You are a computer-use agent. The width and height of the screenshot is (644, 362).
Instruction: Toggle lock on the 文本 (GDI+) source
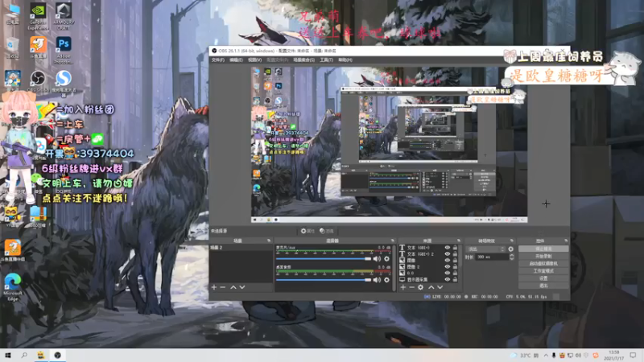[x=455, y=248]
